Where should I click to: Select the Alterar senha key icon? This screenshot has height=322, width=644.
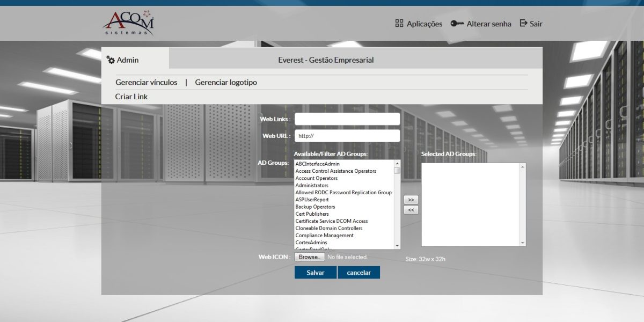click(x=457, y=24)
